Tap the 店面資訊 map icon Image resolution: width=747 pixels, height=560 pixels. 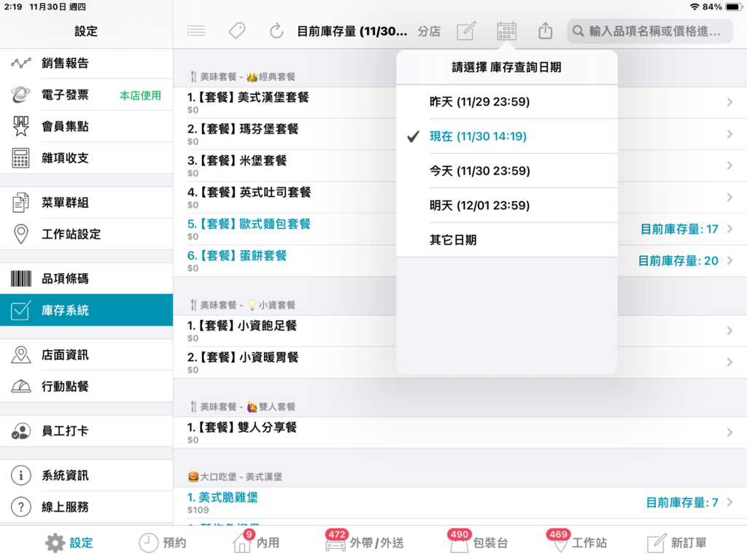(21, 355)
